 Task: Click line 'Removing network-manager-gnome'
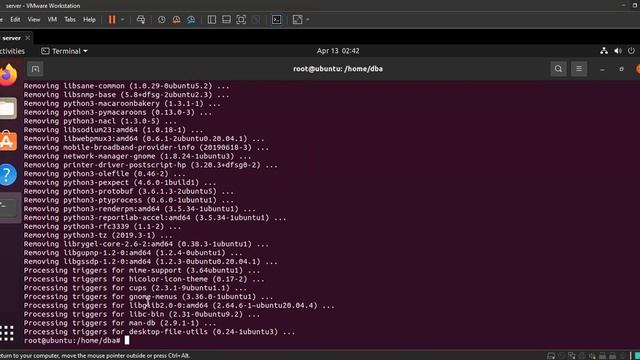[x=138, y=156]
